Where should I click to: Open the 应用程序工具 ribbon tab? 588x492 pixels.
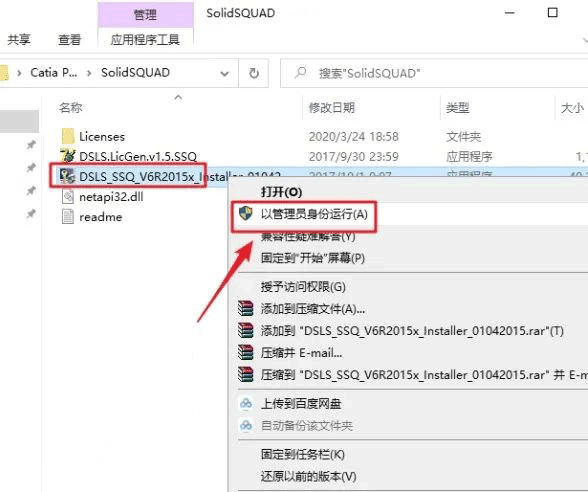click(145, 39)
